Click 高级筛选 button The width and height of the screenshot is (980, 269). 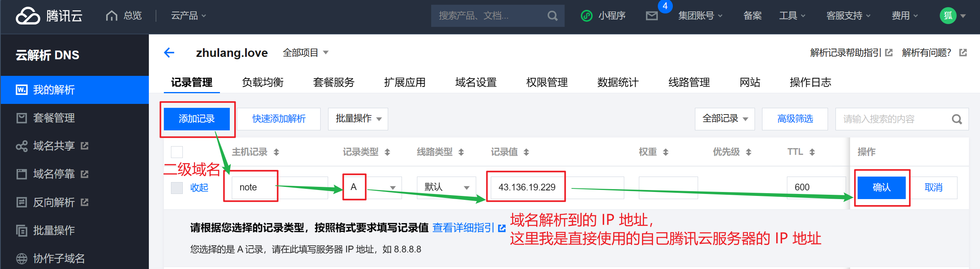click(795, 119)
